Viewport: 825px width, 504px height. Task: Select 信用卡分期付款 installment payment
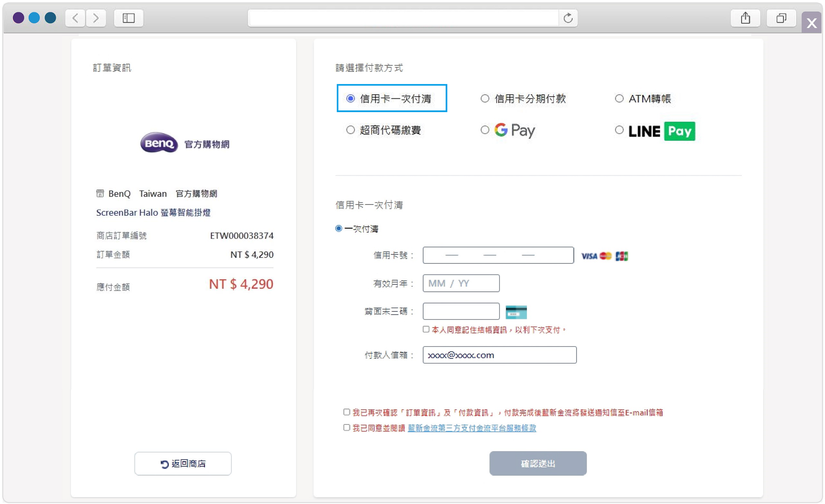point(485,98)
